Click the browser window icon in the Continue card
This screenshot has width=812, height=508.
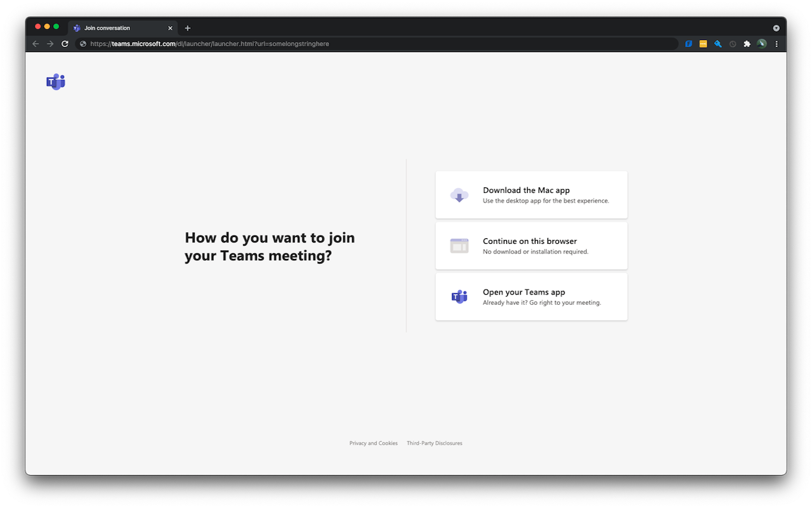(x=459, y=246)
